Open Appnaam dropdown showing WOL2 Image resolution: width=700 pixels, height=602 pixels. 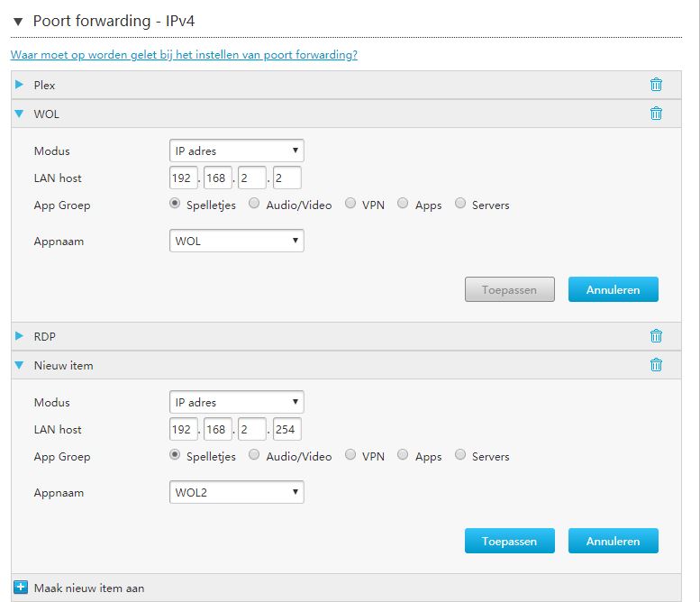tap(237, 492)
